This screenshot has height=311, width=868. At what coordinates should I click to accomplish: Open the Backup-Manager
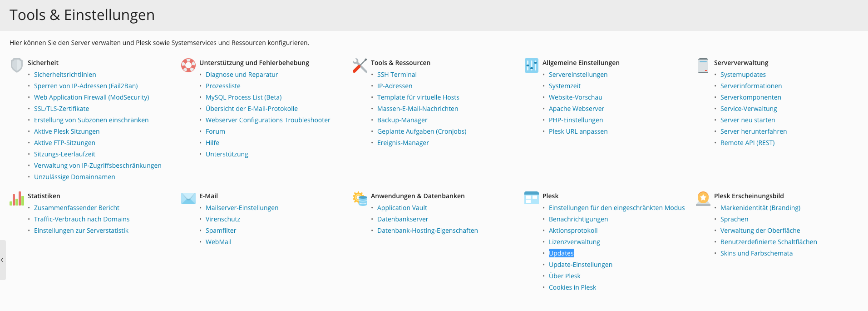point(402,120)
